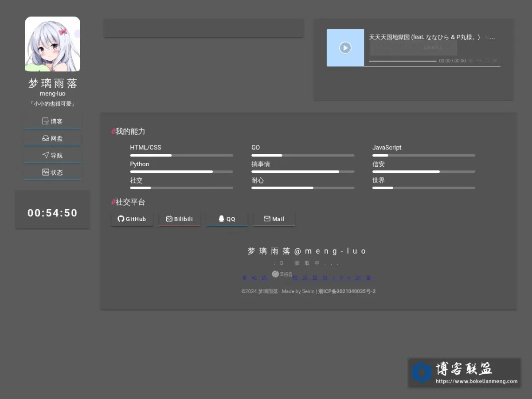Send an email via the Mail button

274,219
